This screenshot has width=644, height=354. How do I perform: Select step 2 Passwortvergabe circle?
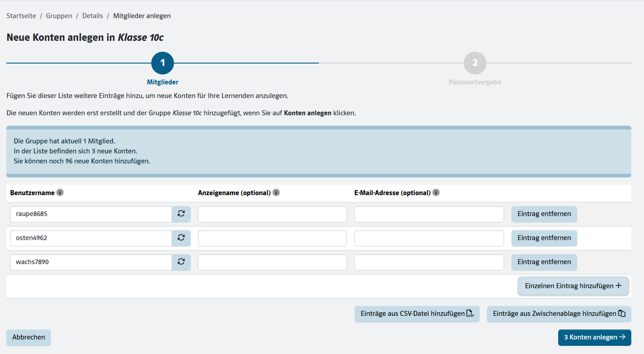pyautogui.click(x=475, y=63)
